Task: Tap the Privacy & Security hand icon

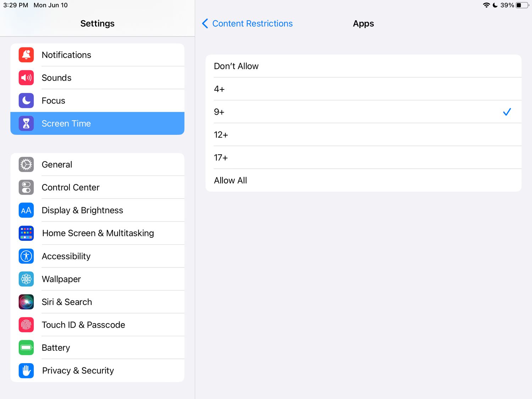Action: pyautogui.click(x=26, y=371)
